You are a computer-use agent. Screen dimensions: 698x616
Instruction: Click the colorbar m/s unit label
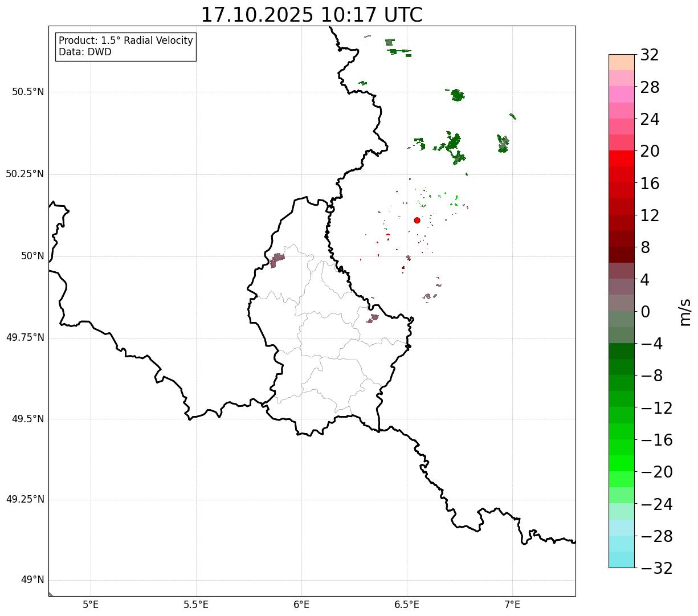(x=685, y=312)
